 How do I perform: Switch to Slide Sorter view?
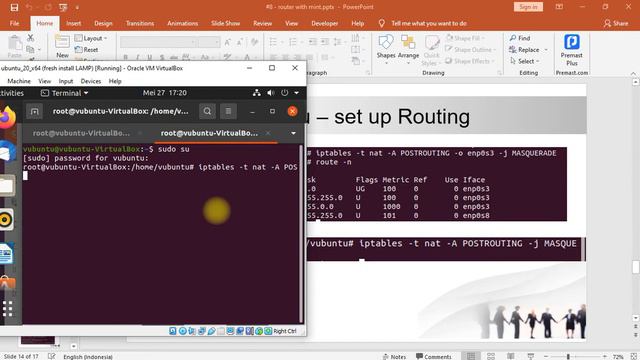point(491,356)
